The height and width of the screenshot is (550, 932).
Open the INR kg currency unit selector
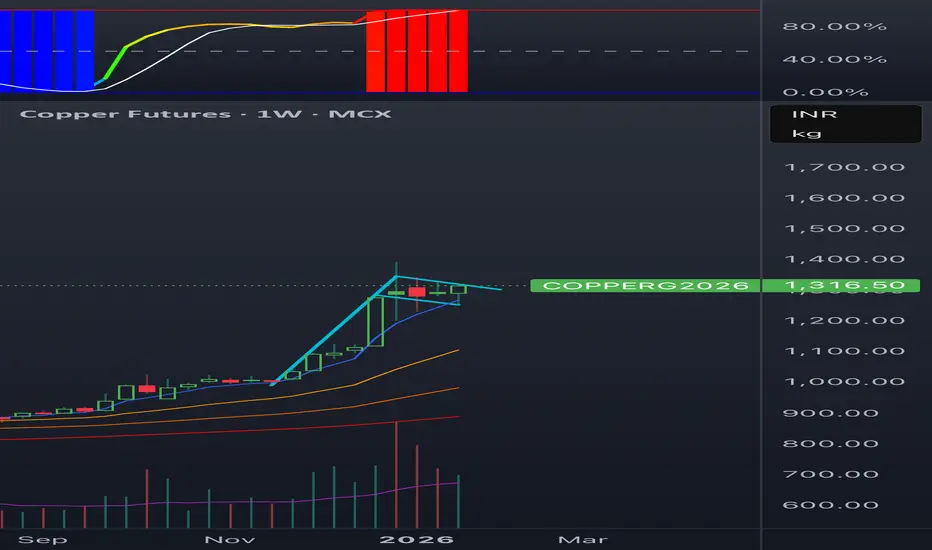tap(845, 124)
